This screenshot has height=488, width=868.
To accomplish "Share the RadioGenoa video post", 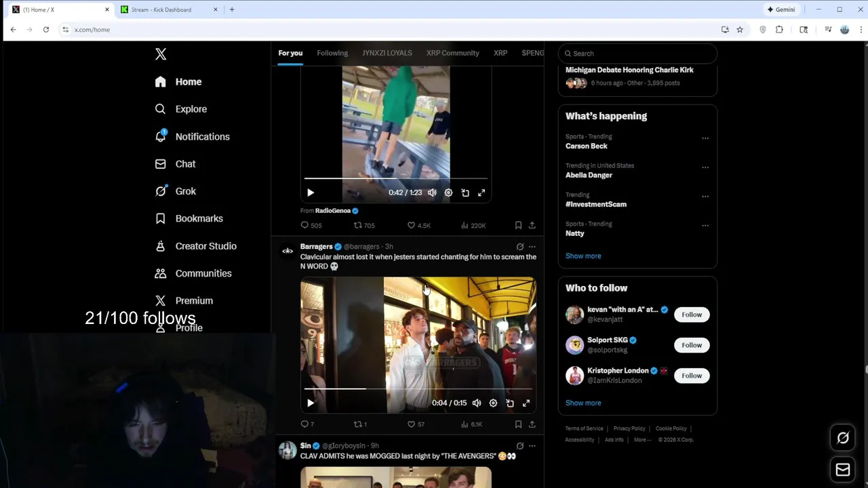I will (532, 225).
